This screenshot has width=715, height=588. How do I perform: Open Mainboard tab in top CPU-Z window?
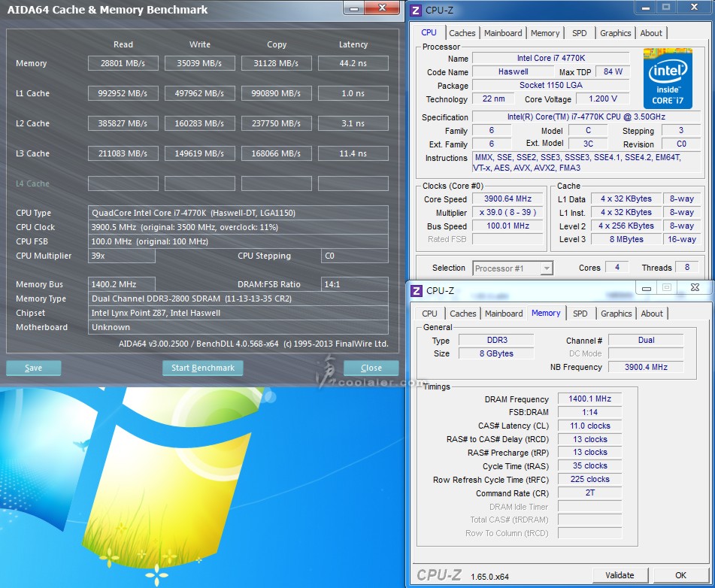[x=503, y=33]
